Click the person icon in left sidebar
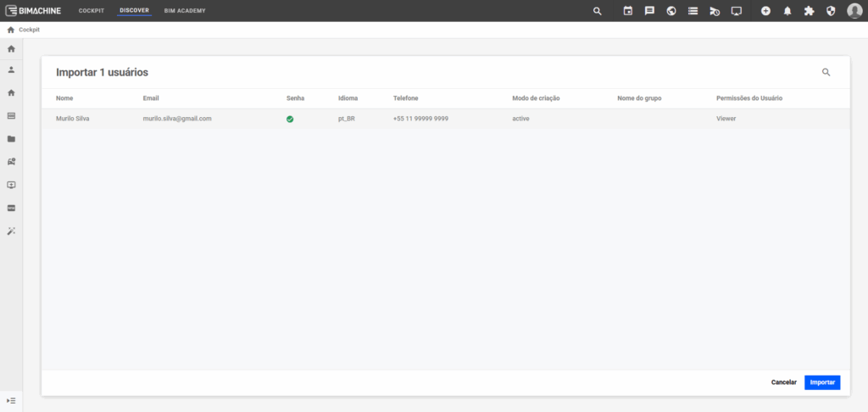This screenshot has height=412, width=868. (11, 70)
